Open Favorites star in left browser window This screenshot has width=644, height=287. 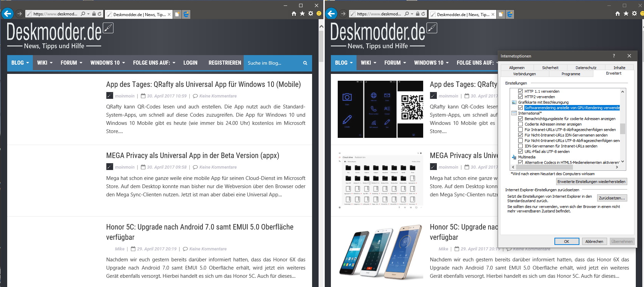pyautogui.click(x=302, y=14)
